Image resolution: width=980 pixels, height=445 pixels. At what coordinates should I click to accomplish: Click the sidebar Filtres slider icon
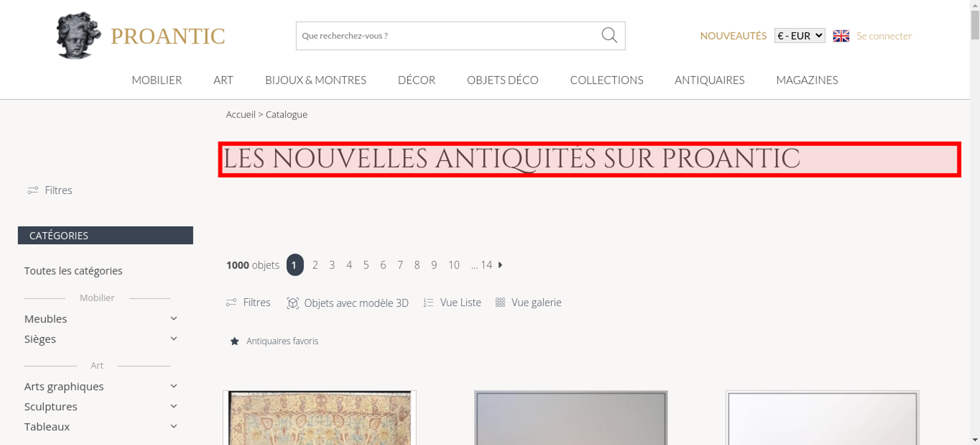33,190
